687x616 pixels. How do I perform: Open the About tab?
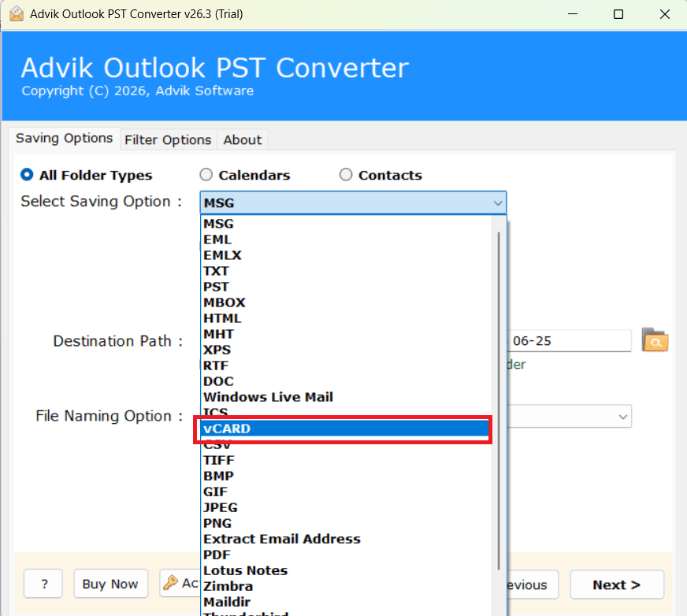243,139
